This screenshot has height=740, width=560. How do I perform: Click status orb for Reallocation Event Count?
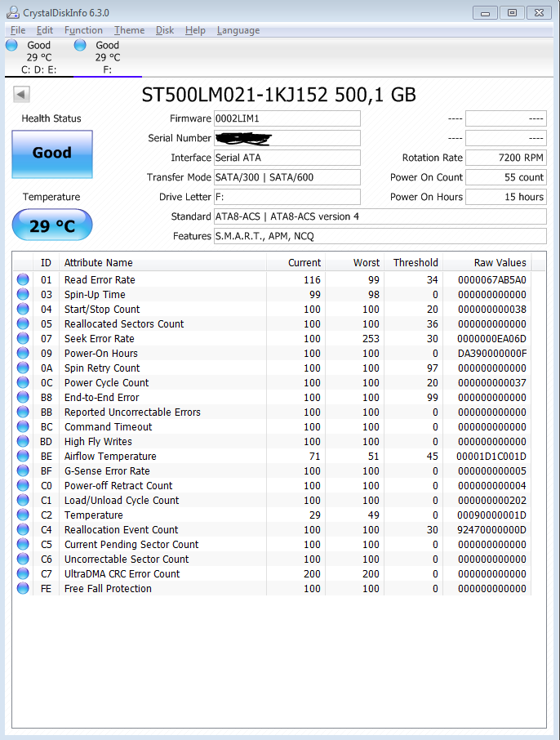(23, 529)
